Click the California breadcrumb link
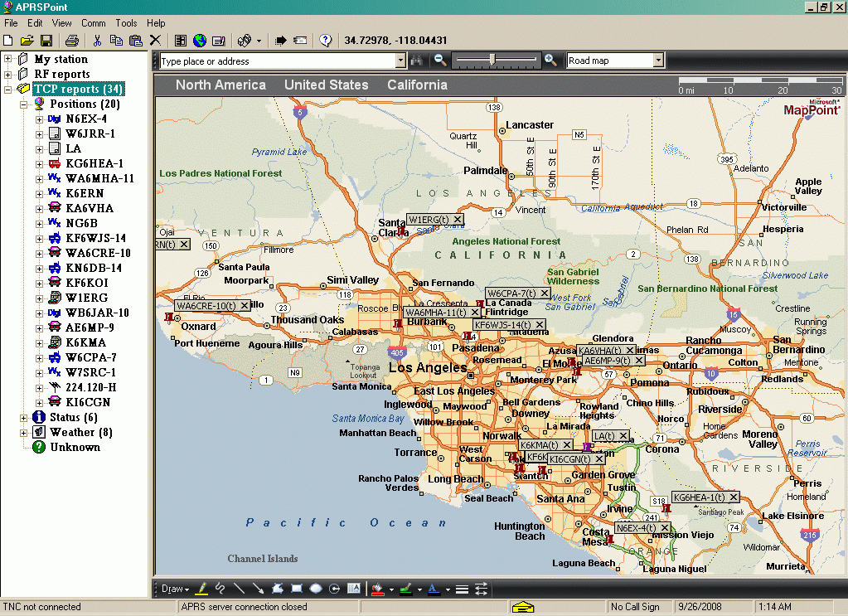Viewport: 848px width, 616px height. pos(417,85)
